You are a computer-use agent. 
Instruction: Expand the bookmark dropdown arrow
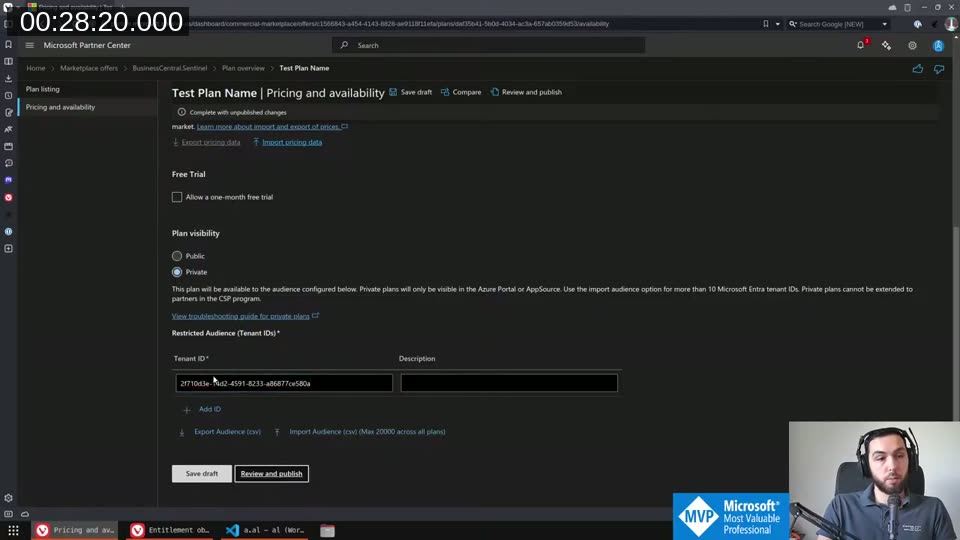[778, 24]
